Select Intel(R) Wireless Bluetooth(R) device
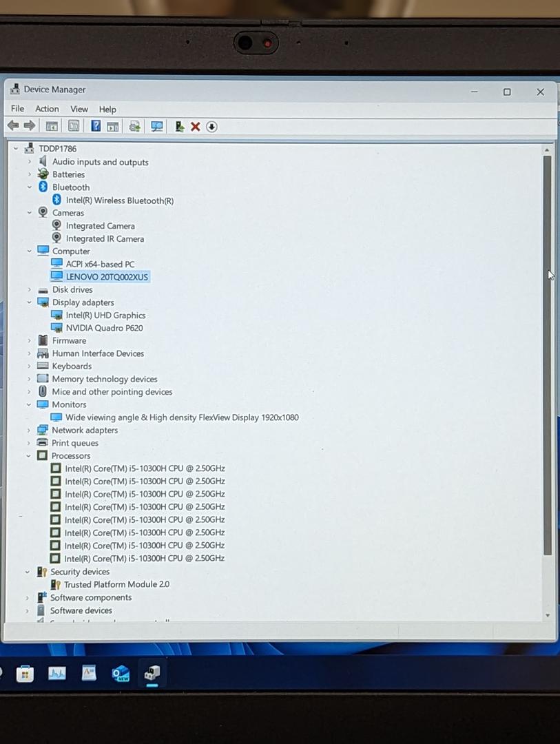Image resolution: width=560 pixels, height=744 pixels. point(120,200)
